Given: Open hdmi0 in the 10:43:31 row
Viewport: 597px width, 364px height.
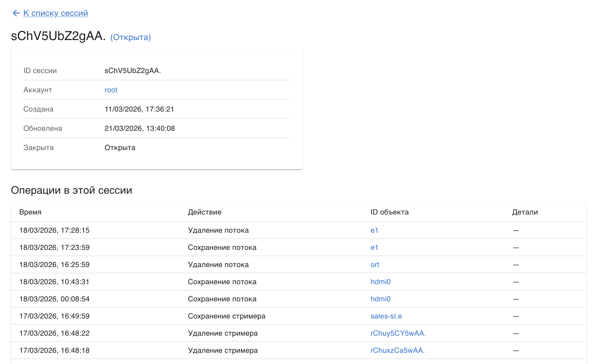Looking at the screenshot, I should 380,282.
